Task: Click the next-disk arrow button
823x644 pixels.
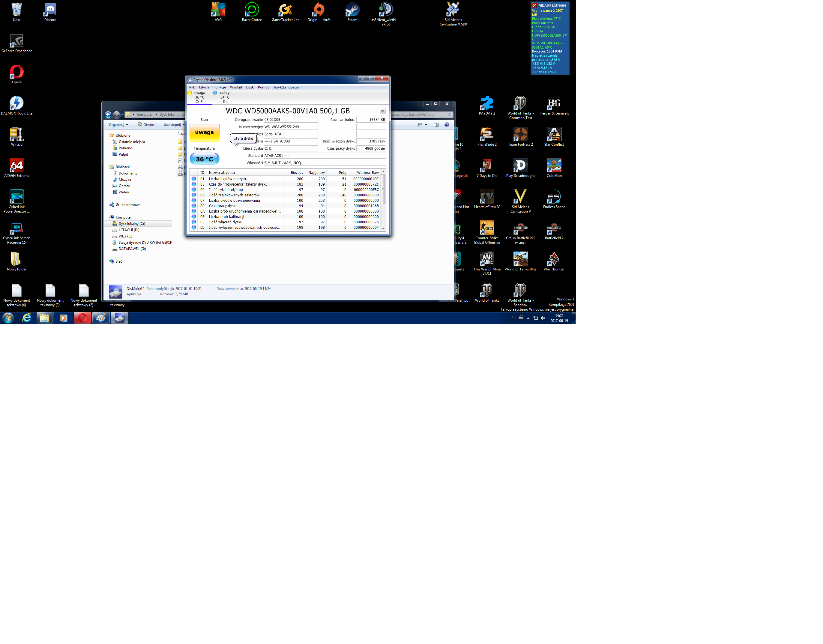Action: point(382,111)
